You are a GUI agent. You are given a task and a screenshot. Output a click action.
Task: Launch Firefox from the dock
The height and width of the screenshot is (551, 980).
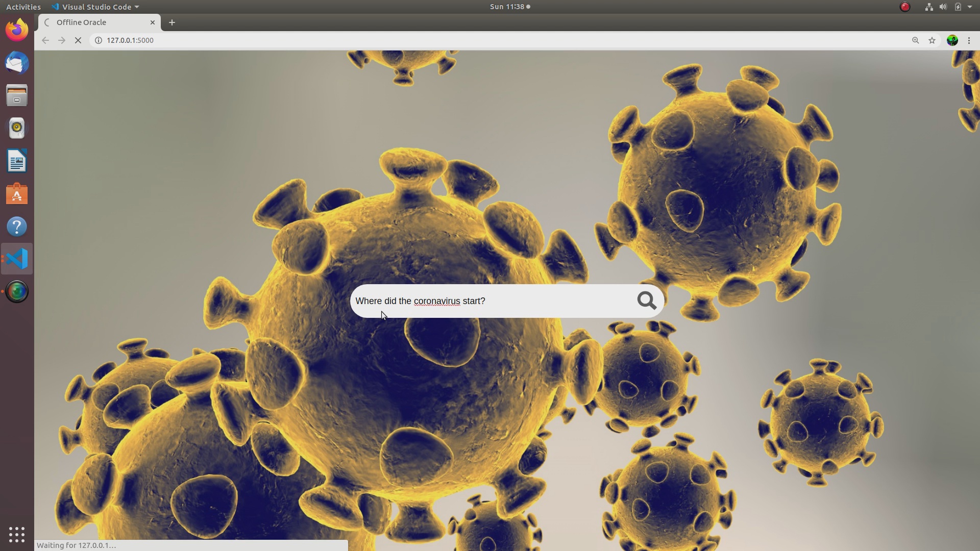coord(17,30)
